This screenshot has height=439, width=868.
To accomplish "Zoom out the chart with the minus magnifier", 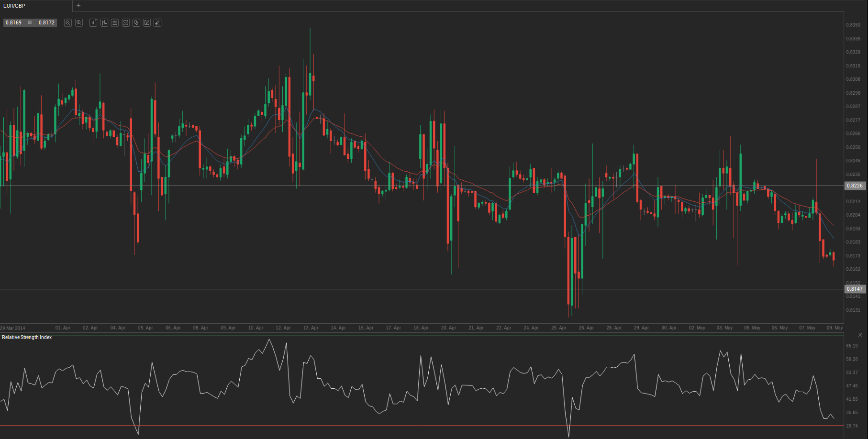I will pyautogui.click(x=68, y=23).
